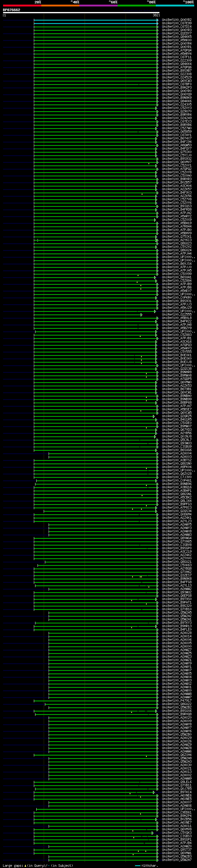Click the UniRef100_B4FR22 hit
The width and height of the screenshot is (197, 868).
(177, 321)
